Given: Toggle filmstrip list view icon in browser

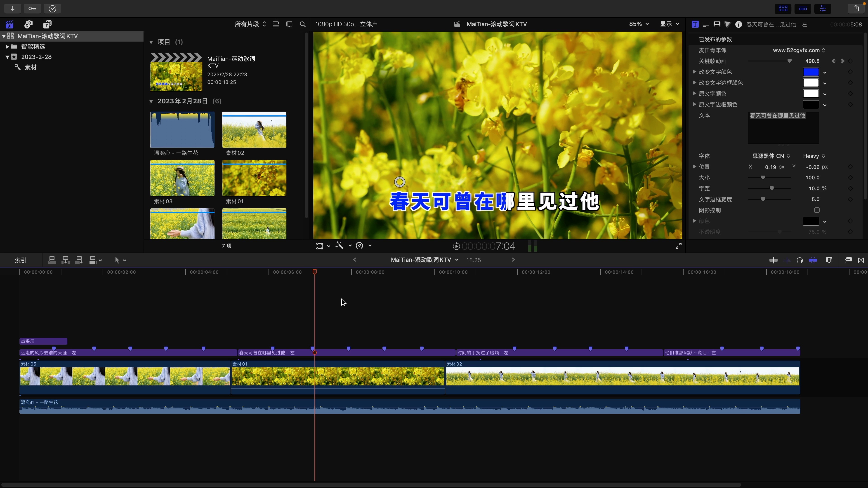Looking at the screenshot, I should [276, 24].
